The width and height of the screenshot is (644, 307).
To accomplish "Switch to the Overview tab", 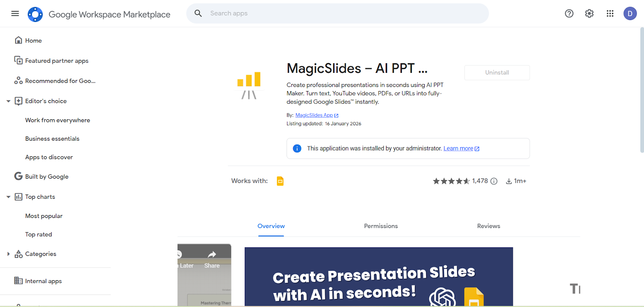I will click(271, 226).
